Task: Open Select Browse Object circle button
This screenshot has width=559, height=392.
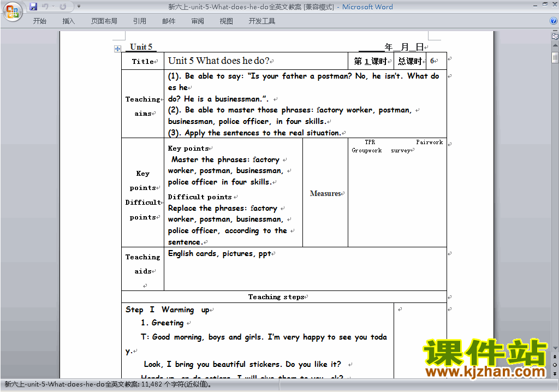Action: click(x=555, y=365)
